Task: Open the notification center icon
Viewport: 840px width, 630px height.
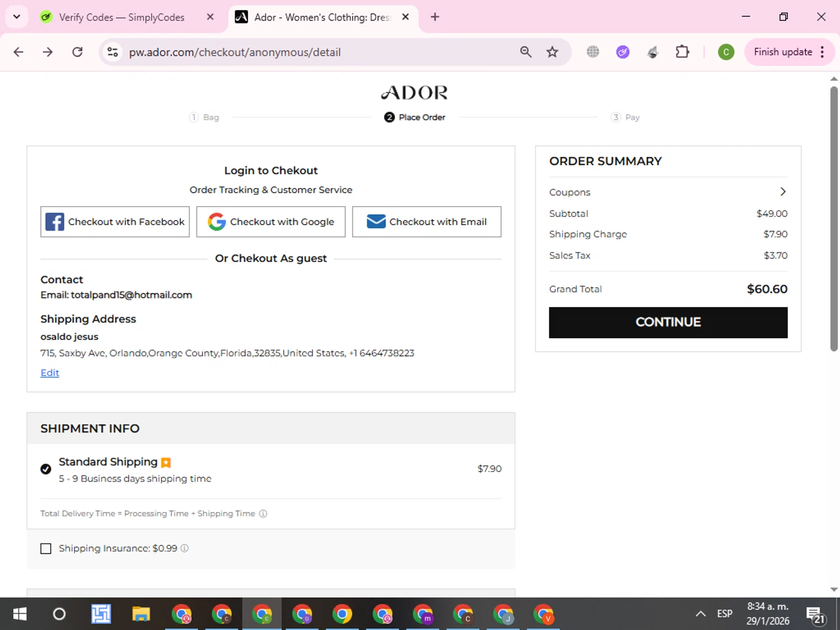Action: pos(815,614)
